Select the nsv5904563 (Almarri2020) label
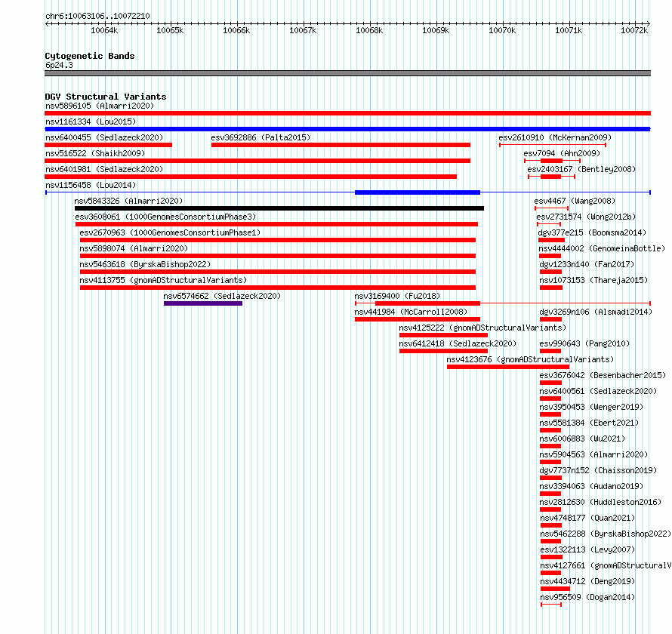Screen dimensions: 672x634 593,454
